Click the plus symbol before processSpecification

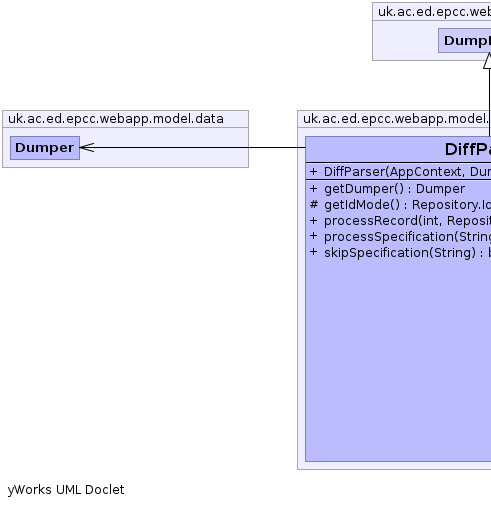coord(313,236)
